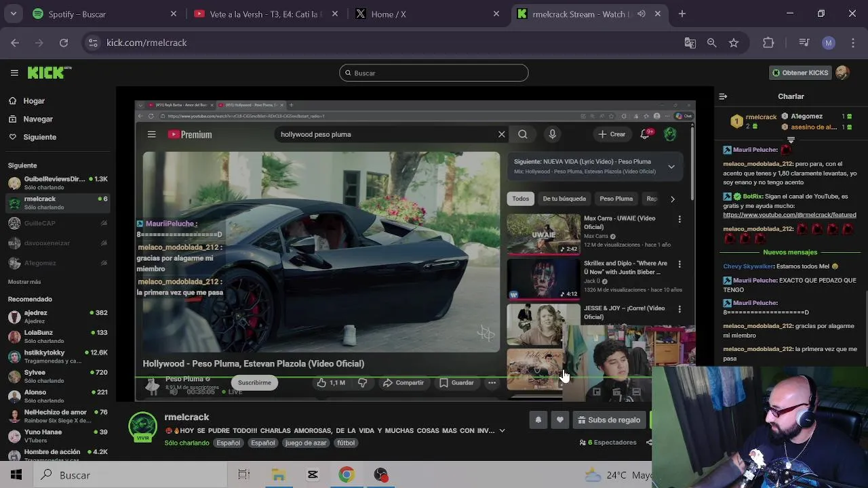Switch to the Vete a la Versh tab
This screenshot has width=868, height=488.
(265, 14)
